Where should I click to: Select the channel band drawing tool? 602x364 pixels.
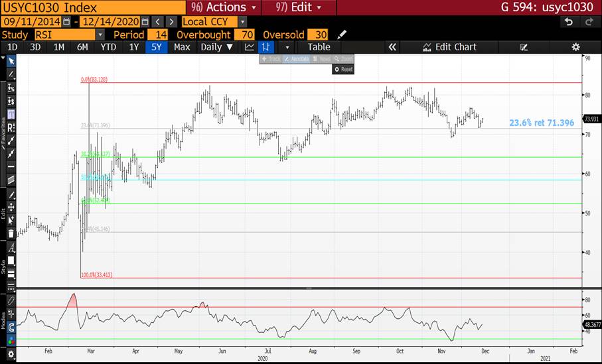[11, 180]
